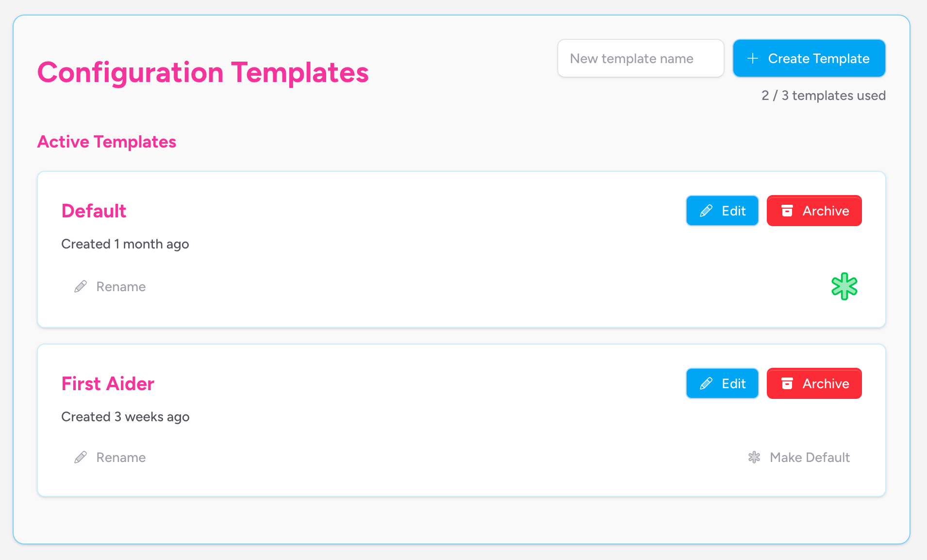Click the pencil icon beside First Aider's Rename option
The height and width of the screenshot is (560, 927).
point(81,457)
